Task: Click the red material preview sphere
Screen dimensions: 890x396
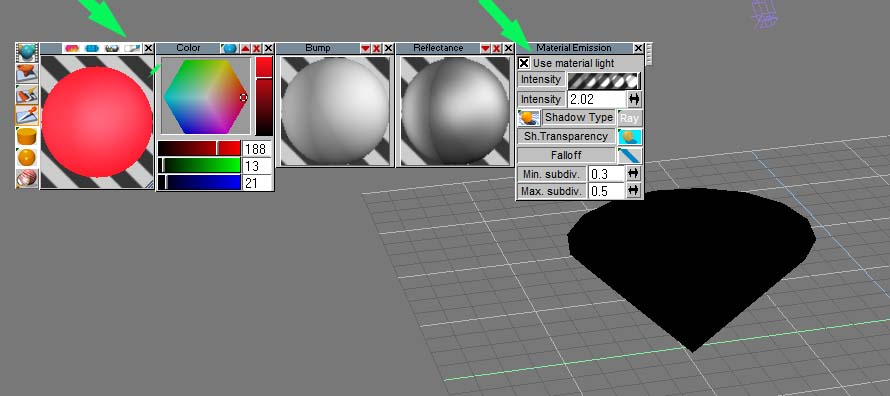Action: pyautogui.click(x=97, y=122)
